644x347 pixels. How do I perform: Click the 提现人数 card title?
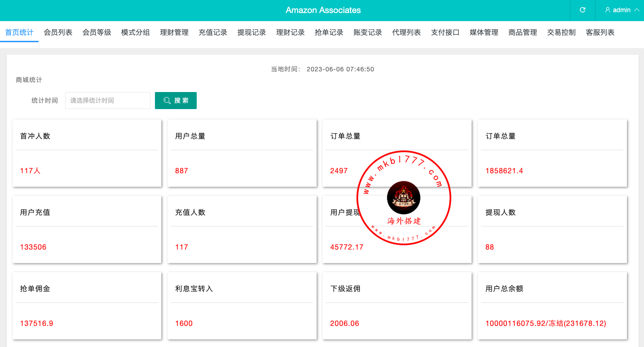501,212
